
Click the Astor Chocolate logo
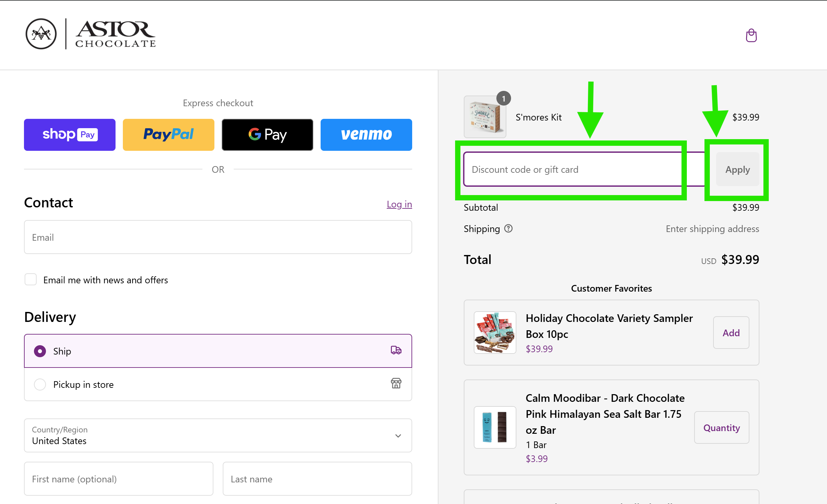[91, 34]
